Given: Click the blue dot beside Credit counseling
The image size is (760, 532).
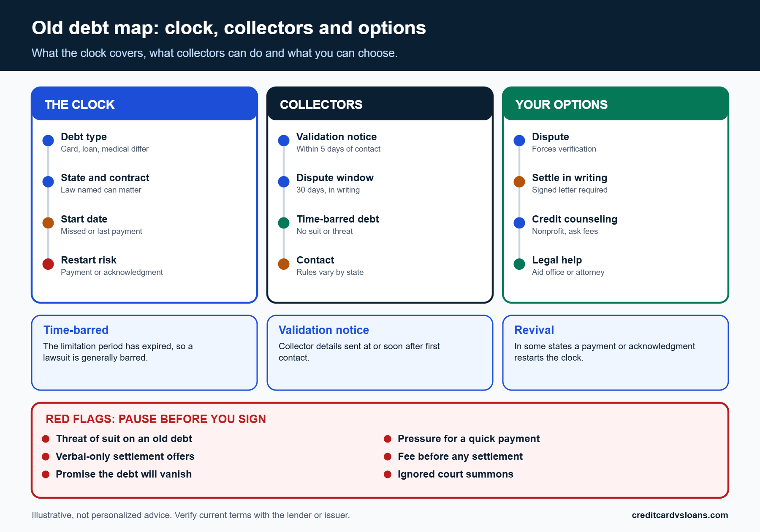Looking at the screenshot, I should (519, 223).
